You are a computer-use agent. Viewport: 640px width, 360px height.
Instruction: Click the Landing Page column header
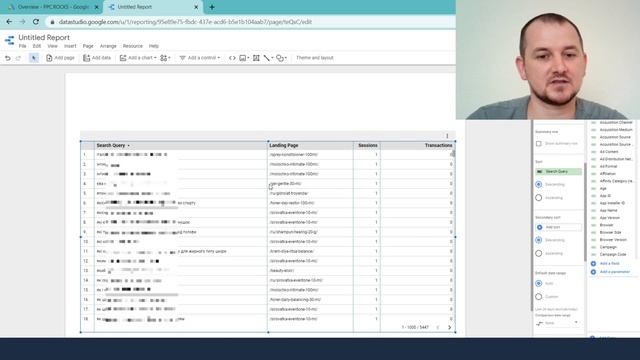click(x=284, y=145)
